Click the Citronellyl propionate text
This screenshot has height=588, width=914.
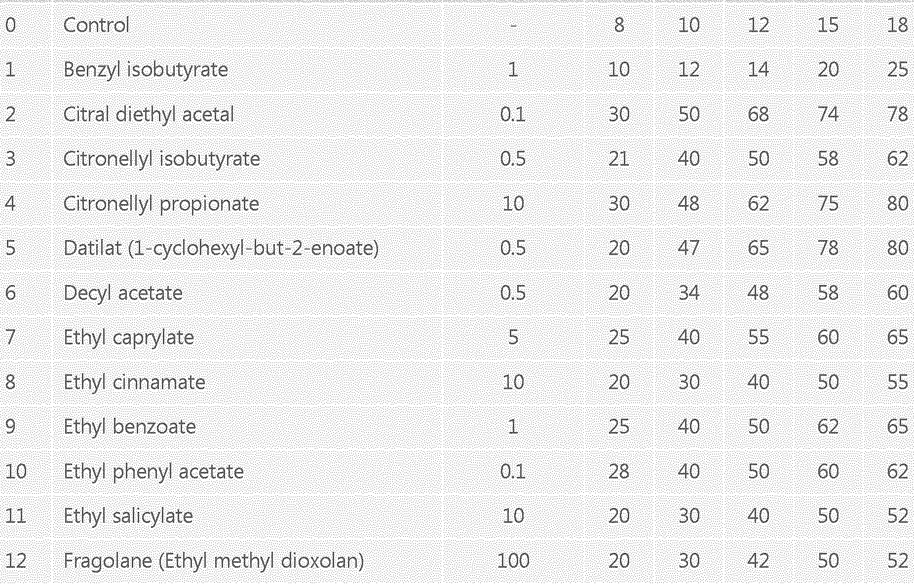coord(161,204)
